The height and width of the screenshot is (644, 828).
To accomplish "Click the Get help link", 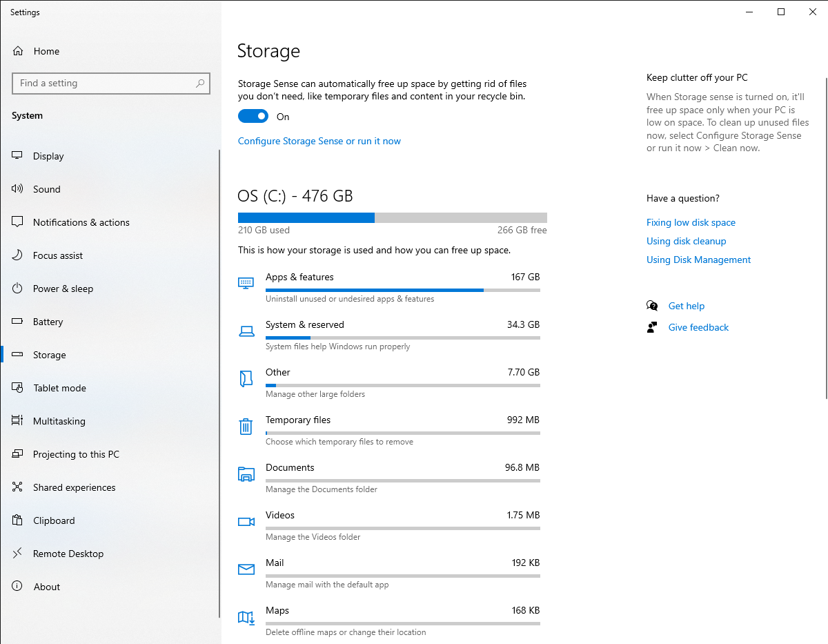I will (687, 306).
